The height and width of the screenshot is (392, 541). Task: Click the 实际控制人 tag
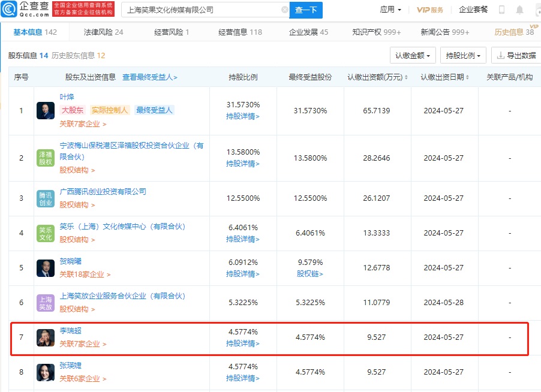pos(110,110)
